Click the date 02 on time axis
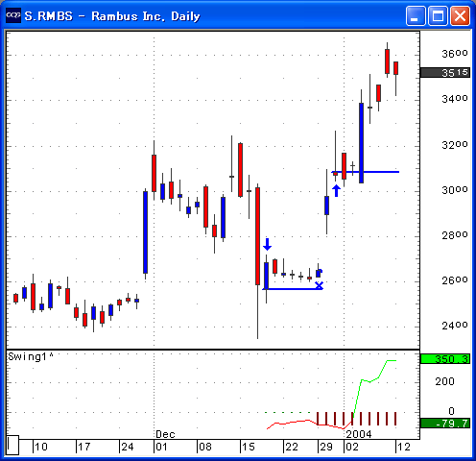Viewport: 476px width, 461px height. click(352, 447)
